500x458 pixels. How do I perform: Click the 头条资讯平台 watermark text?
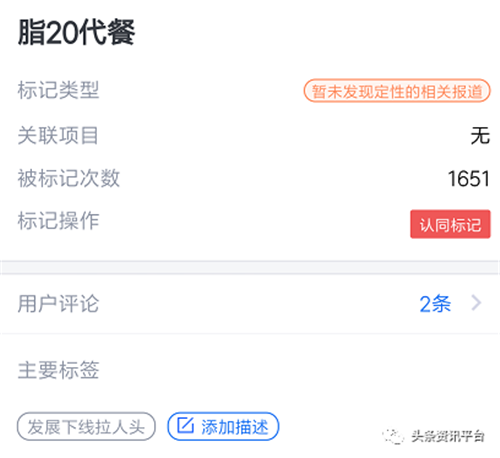click(x=448, y=436)
